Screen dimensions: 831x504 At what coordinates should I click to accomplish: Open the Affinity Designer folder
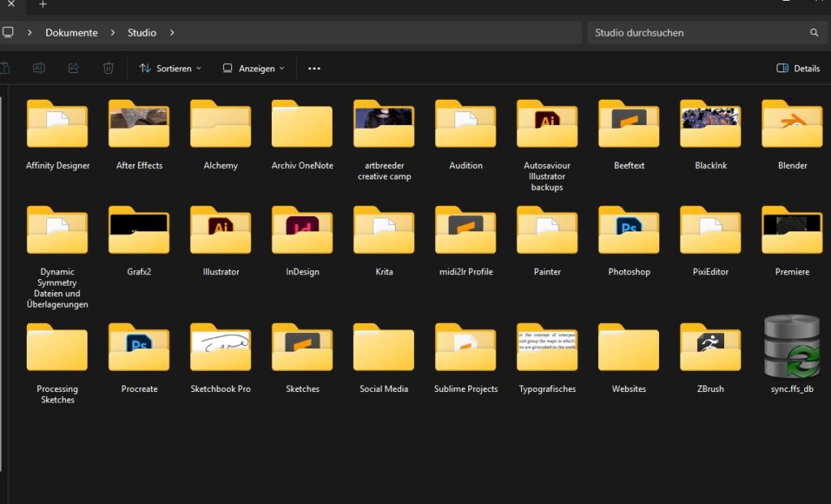click(58, 123)
